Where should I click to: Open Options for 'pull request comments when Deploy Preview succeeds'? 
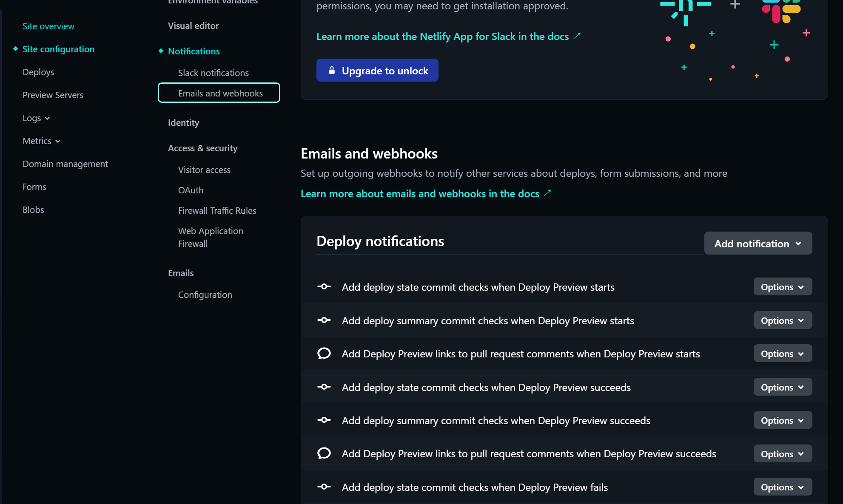pyautogui.click(x=783, y=453)
